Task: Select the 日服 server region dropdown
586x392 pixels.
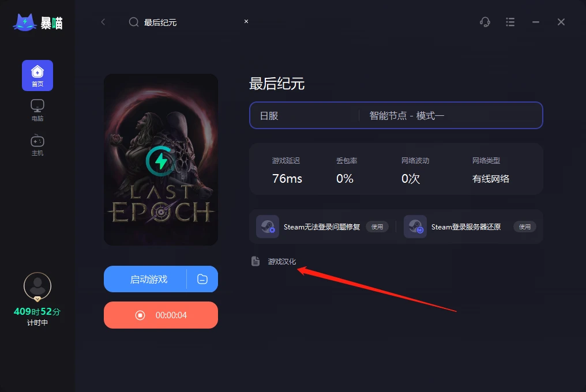Action: coord(304,115)
